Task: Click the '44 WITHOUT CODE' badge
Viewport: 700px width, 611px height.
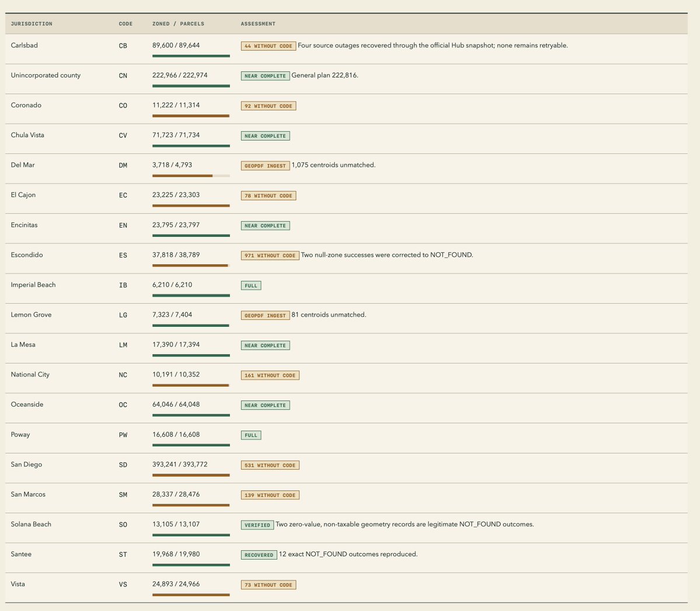Action: [268, 46]
